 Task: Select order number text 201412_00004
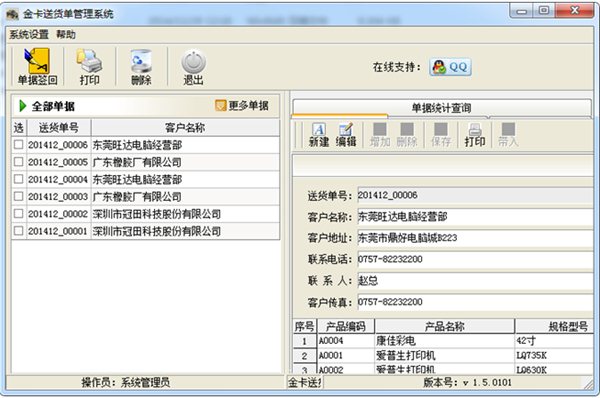58,179
